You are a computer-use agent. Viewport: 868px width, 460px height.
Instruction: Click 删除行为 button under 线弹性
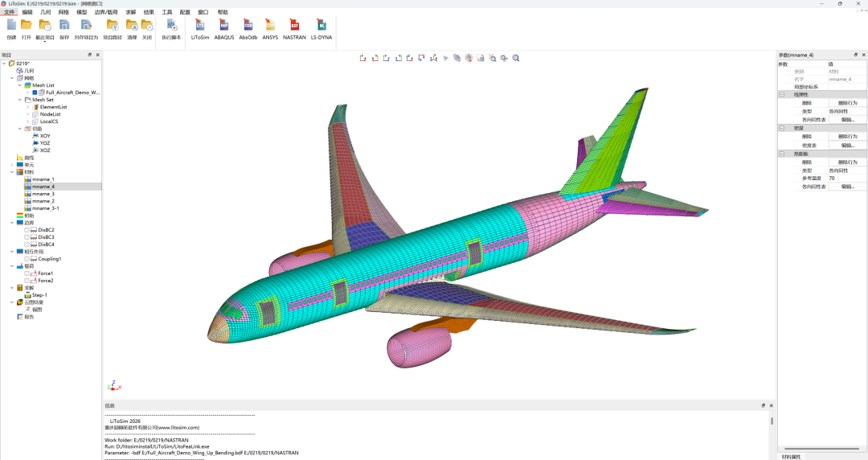(847, 103)
